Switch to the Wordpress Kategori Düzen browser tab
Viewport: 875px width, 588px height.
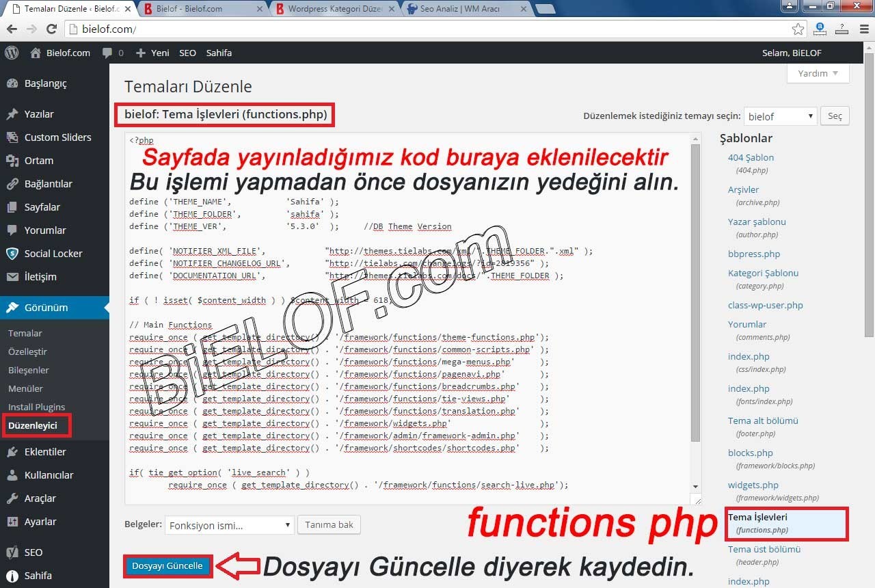point(334,10)
